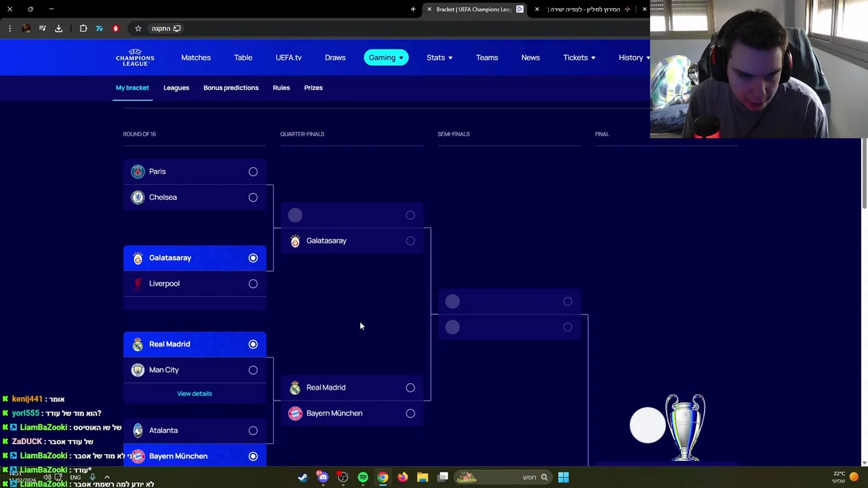Open the weather widget showing 22°C
This screenshot has height=488, width=868.
844,477
